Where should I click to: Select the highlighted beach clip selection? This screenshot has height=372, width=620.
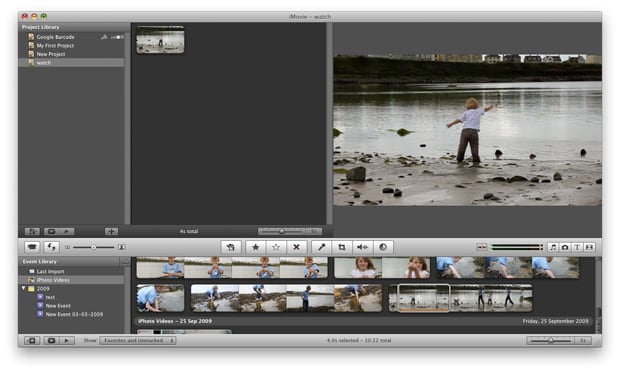(x=423, y=298)
